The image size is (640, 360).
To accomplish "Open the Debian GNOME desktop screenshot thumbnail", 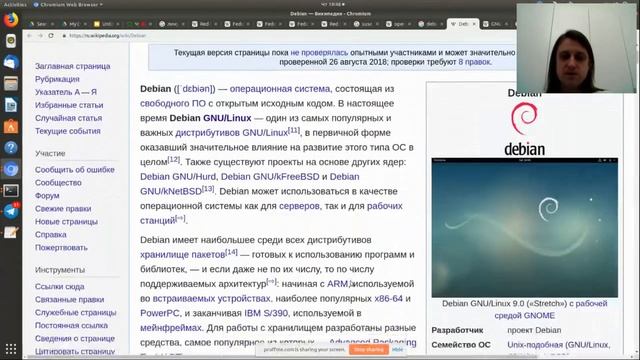I will tap(524, 227).
